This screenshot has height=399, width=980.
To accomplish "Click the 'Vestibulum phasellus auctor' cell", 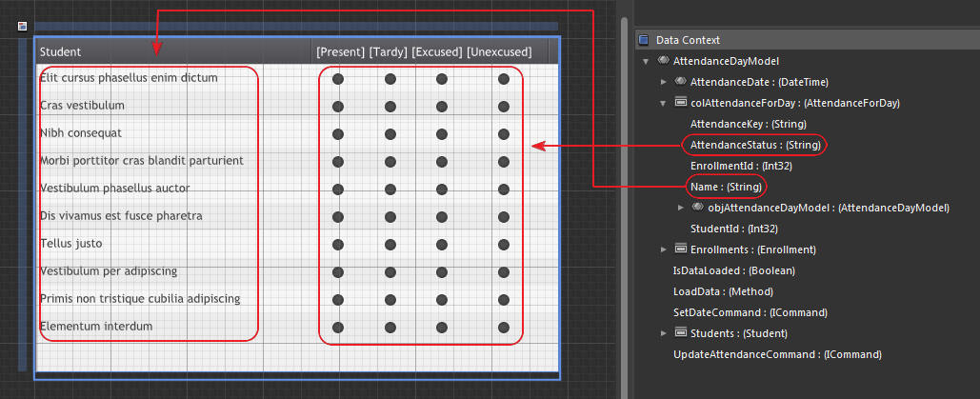I will coord(114,188).
